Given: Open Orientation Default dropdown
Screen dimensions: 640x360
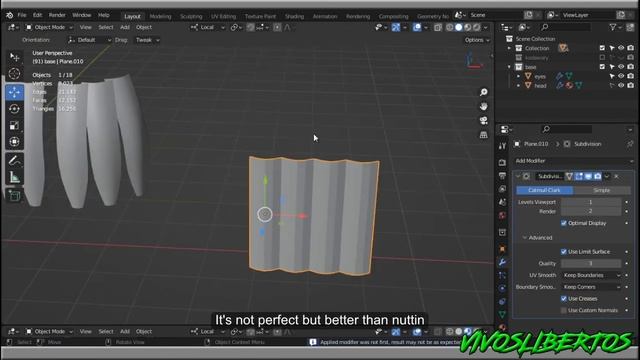Looking at the screenshot, I should [x=89, y=40].
